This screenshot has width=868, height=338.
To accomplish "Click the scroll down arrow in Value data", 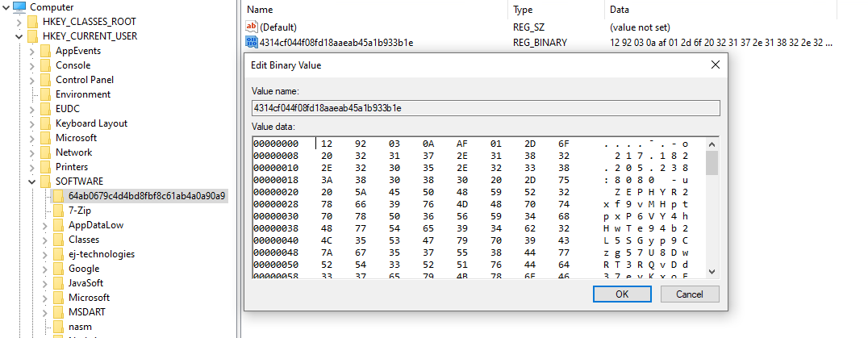I will point(712,272).
